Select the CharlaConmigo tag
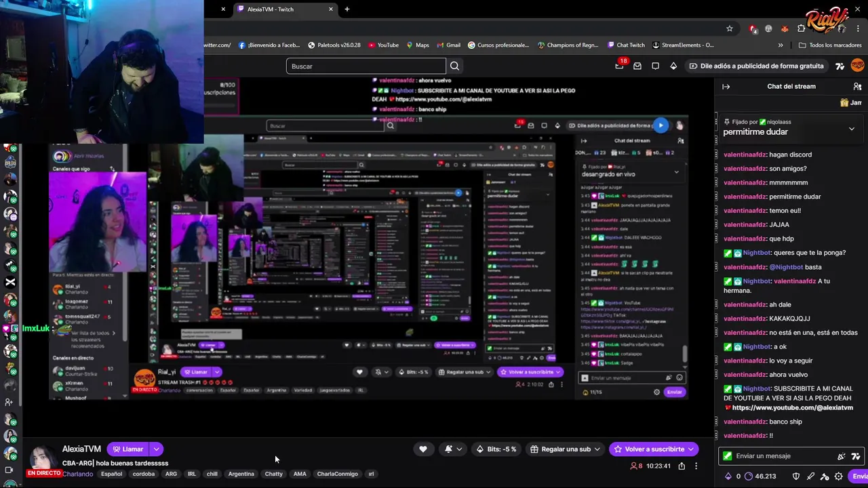 337,474
